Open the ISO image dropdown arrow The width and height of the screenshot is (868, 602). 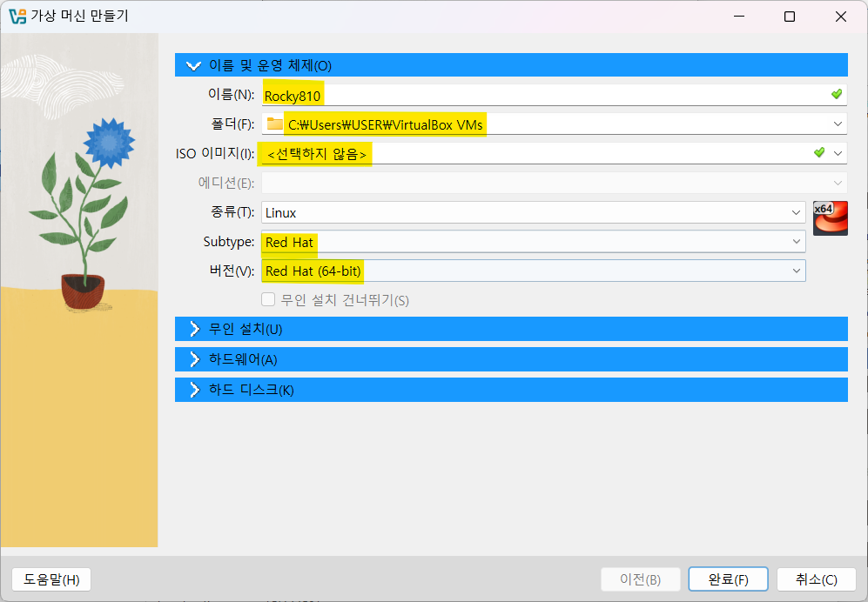tap(838, 153)
